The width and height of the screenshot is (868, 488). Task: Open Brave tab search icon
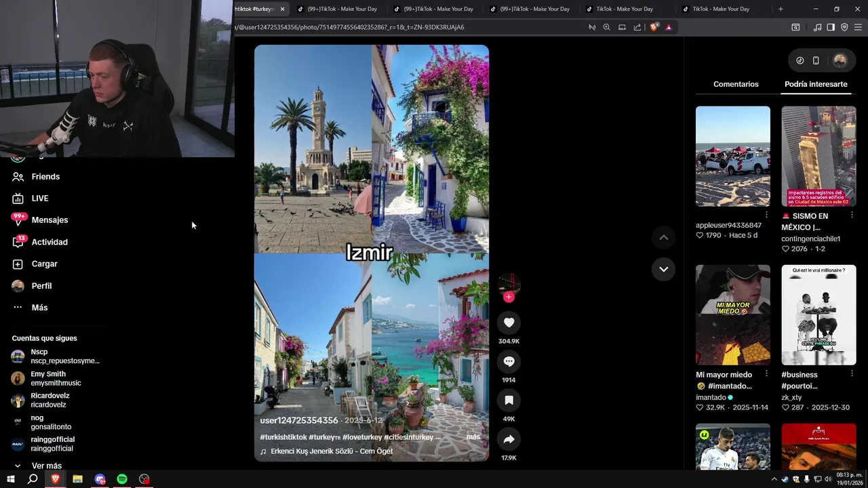tap(795, 27)
